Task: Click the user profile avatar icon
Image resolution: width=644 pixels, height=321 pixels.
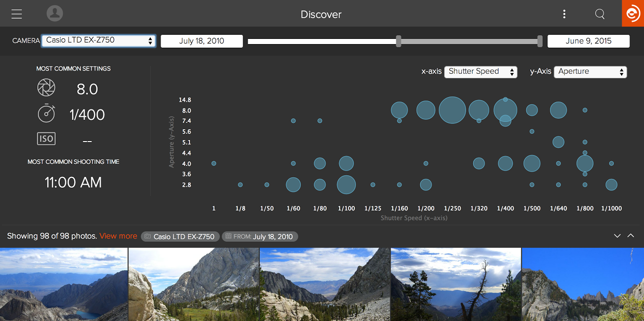Action: click(x=55, y=13)
